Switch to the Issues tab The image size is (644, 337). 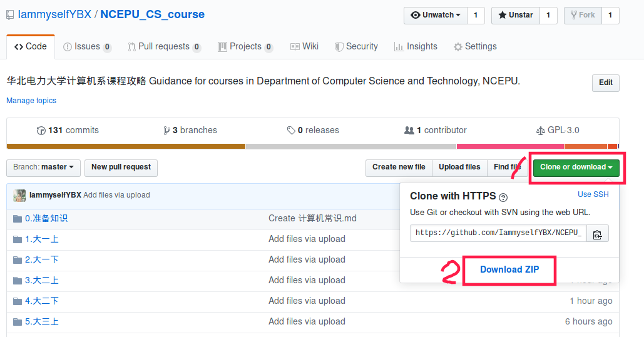(x=86, y=47)
